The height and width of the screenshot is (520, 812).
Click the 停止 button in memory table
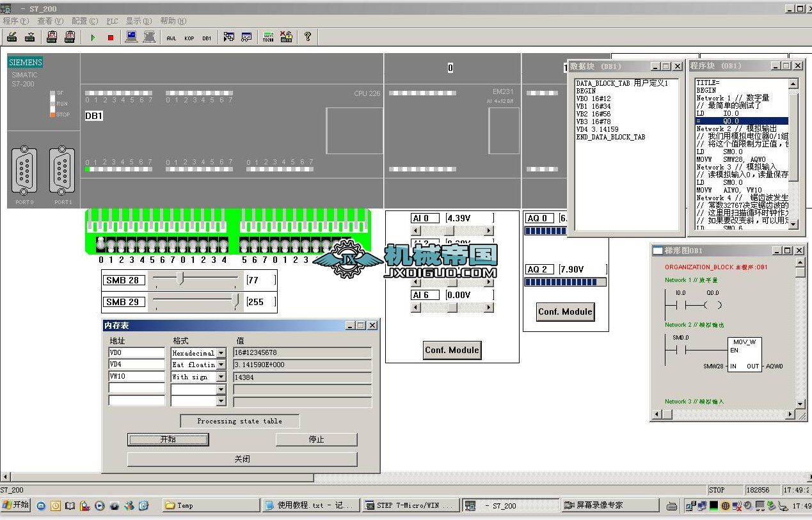(x=316, y=439)
